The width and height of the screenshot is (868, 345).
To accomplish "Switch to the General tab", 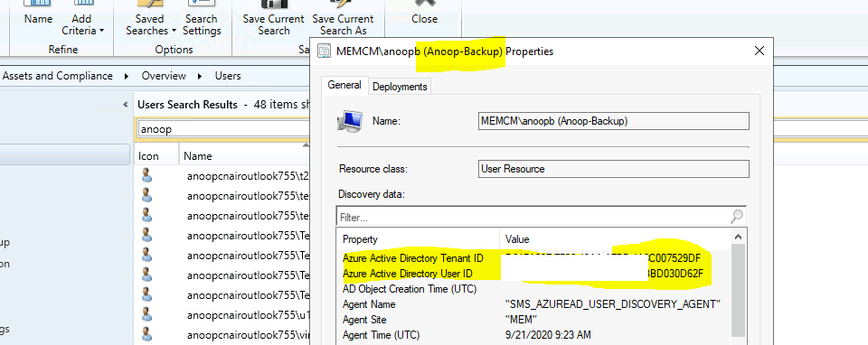I will pyautogui.click(x=344, y=85).
